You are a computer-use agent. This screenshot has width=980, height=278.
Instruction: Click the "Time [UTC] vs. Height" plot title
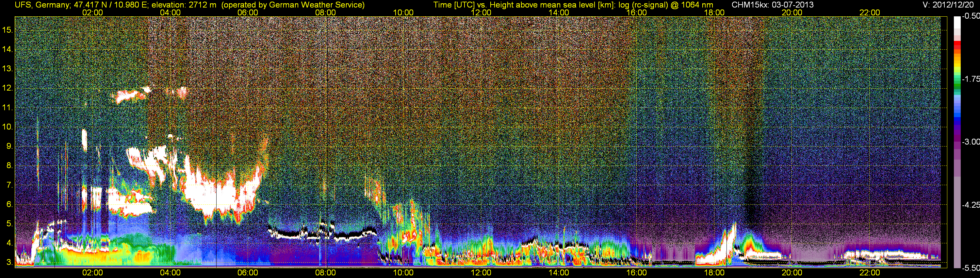pos(573,5)
